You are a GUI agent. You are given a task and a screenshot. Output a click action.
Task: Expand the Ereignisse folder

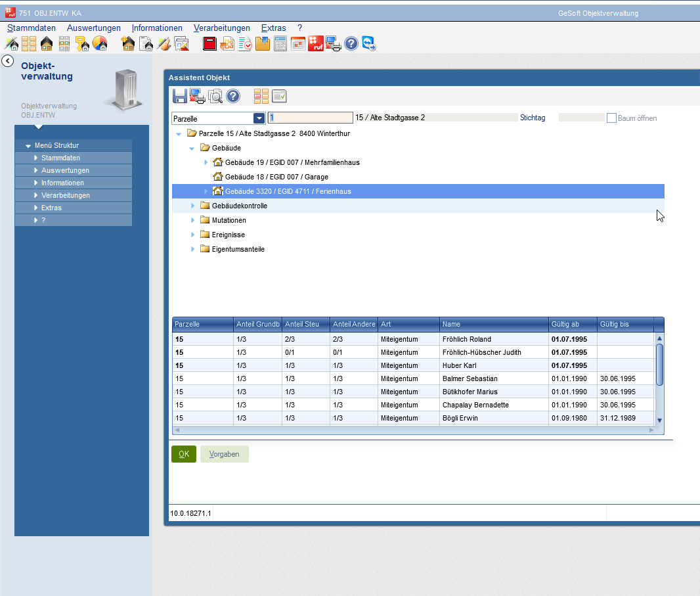[x=193, y=235]
